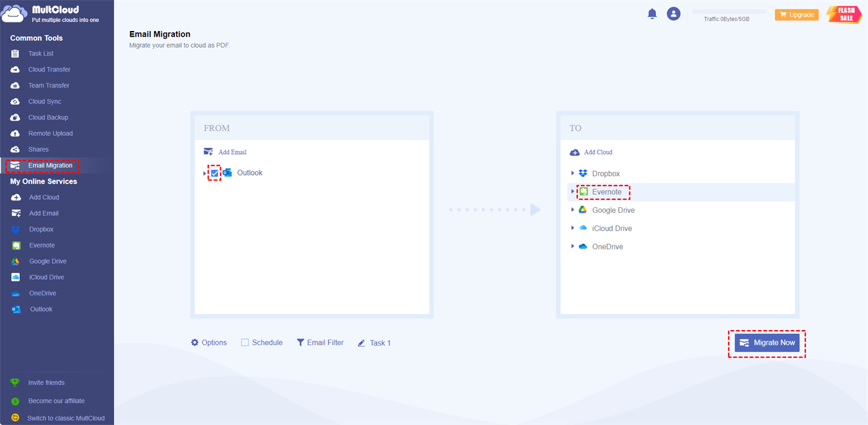This screenshot has height=425, width=868.
Task: Click the Outlook icon in sidebar
Action: [16, 310]
